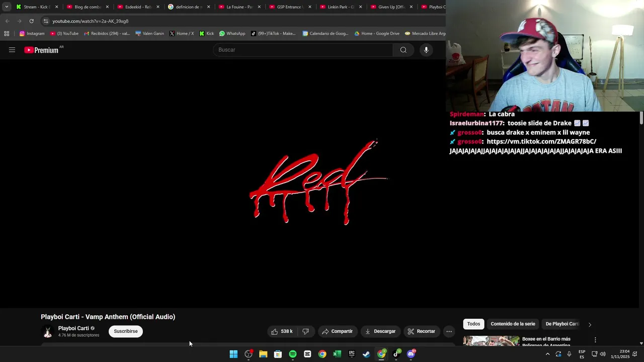The width and height of the screenshot is (644, 362).
Task: Open the clock and date 23:04
Action: point(620,354)
